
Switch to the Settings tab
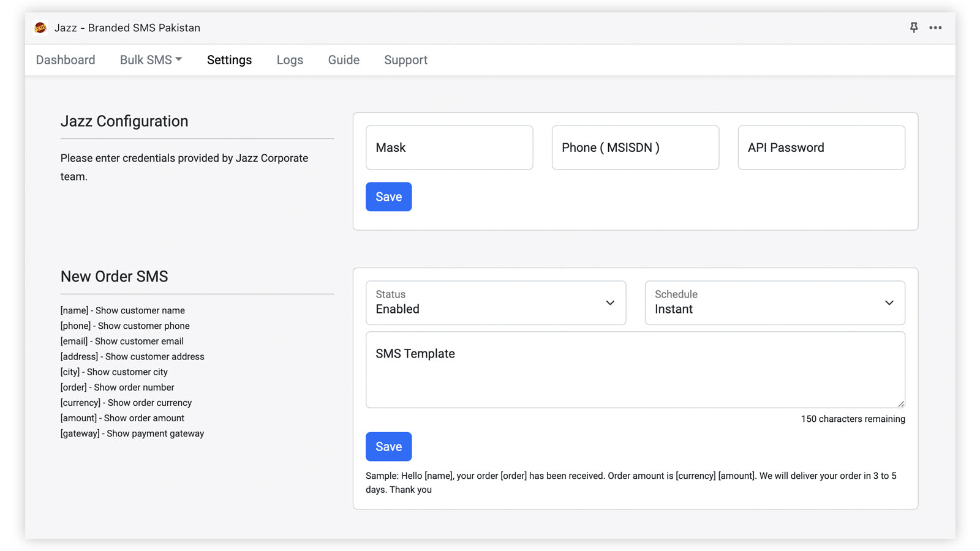coord(229,60)
